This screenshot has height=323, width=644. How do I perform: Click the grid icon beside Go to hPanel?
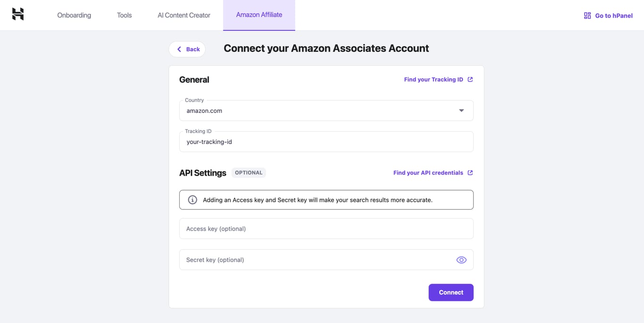click(x=587, y=15)
